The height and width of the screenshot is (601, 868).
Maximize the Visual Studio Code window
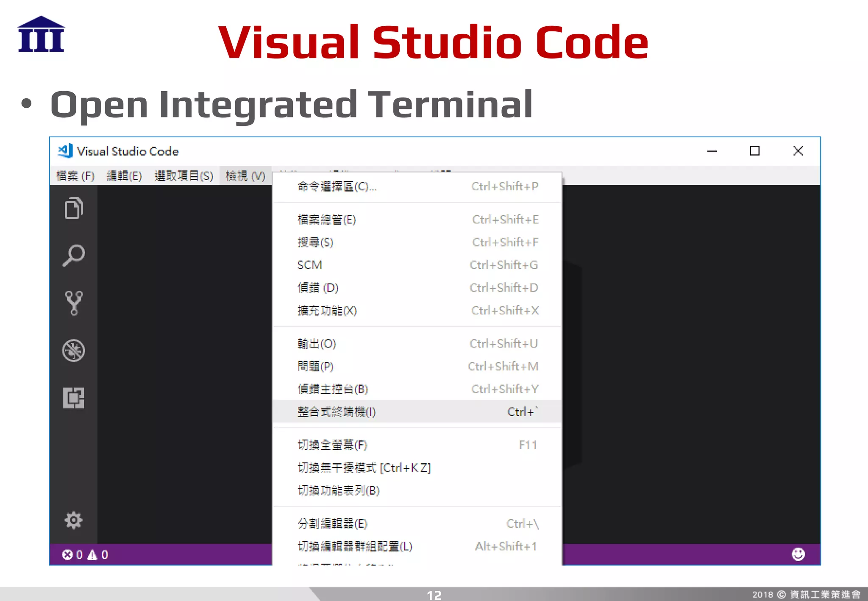[754, 151]
